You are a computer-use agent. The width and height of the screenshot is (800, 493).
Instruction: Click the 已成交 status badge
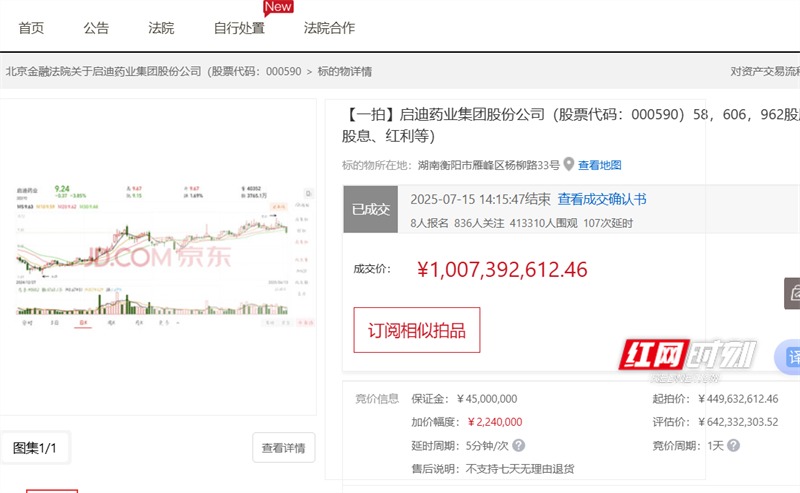(370, 209)
